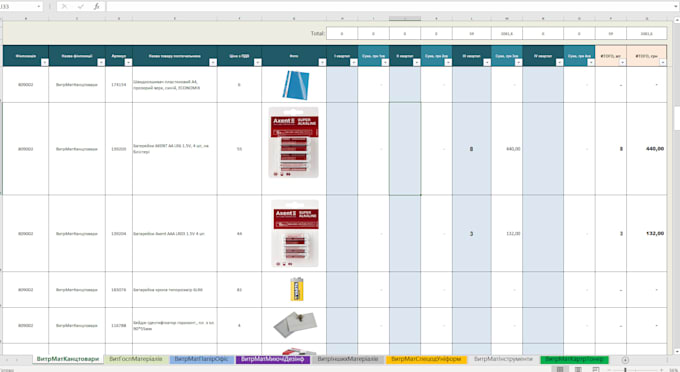Switch to Page Layout view icon
Viewport: 680px width, 372px height.
tap(578, 369)
